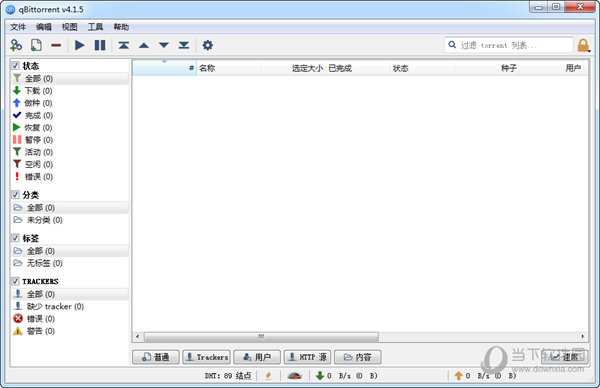Screen dimensions: 600x388
Task: Sort by the 状态 column header
Action: [x=422, y=68]
